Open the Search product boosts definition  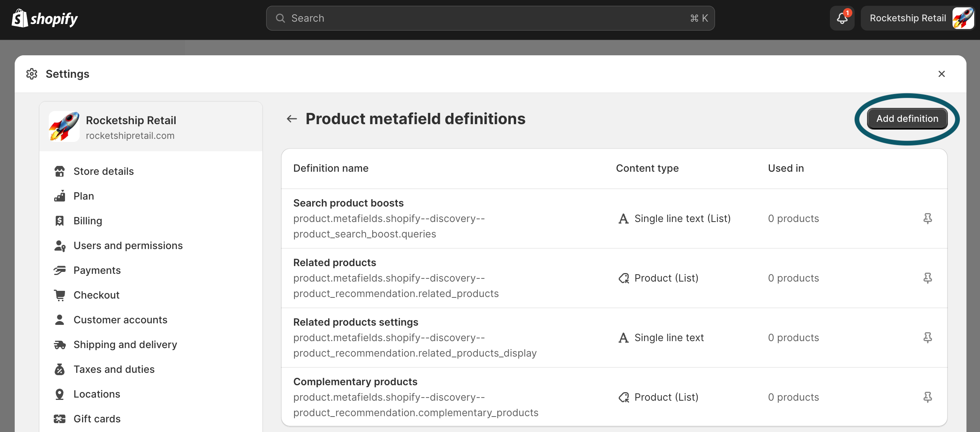(348, 203)
